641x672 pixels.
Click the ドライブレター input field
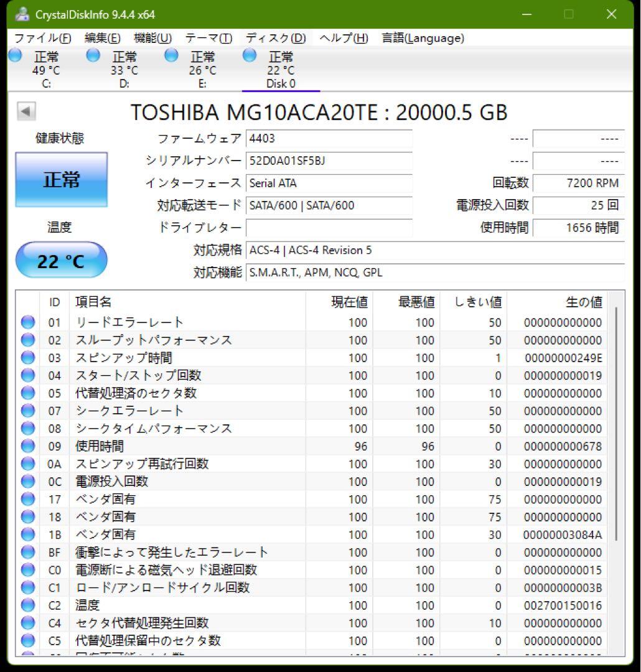[x=330, y=228]
